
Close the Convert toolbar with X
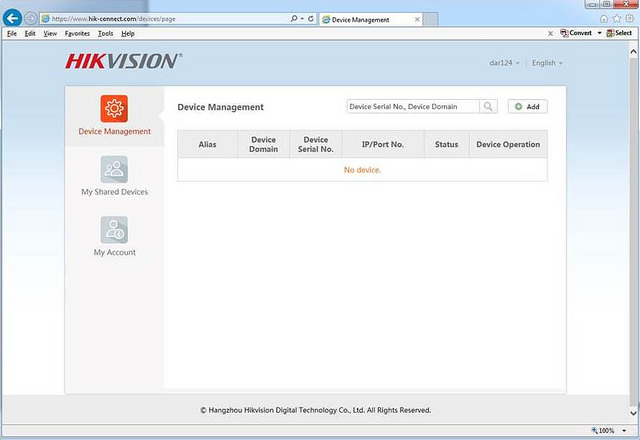click(550, 33)
